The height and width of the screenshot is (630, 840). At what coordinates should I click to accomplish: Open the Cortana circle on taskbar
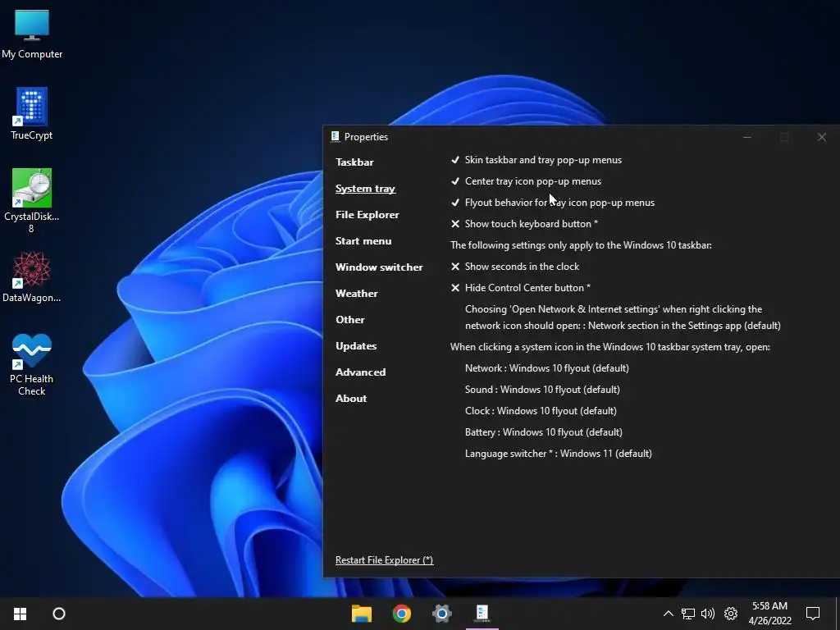point(59,614)
